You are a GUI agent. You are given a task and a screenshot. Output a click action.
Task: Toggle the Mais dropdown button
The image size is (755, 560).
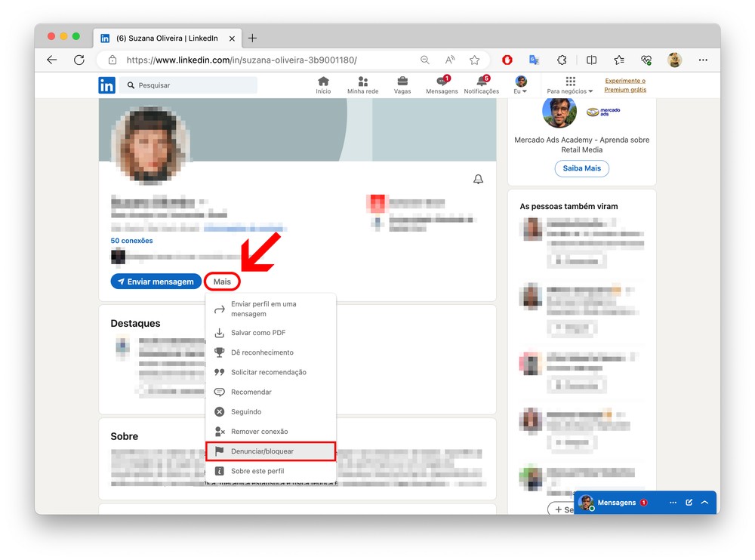pos(222,282)
